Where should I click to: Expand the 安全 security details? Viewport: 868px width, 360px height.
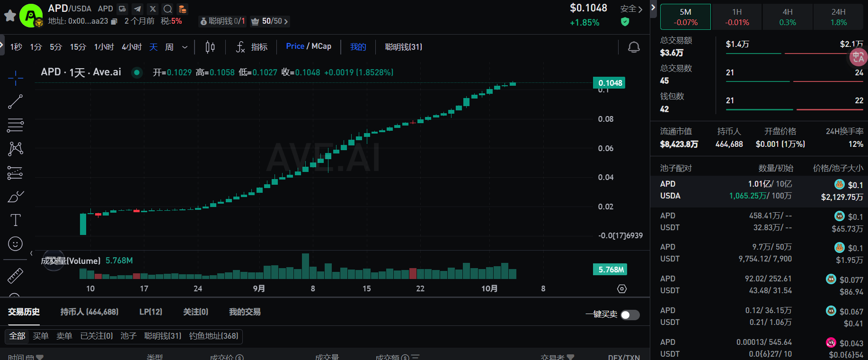[631, 9]
